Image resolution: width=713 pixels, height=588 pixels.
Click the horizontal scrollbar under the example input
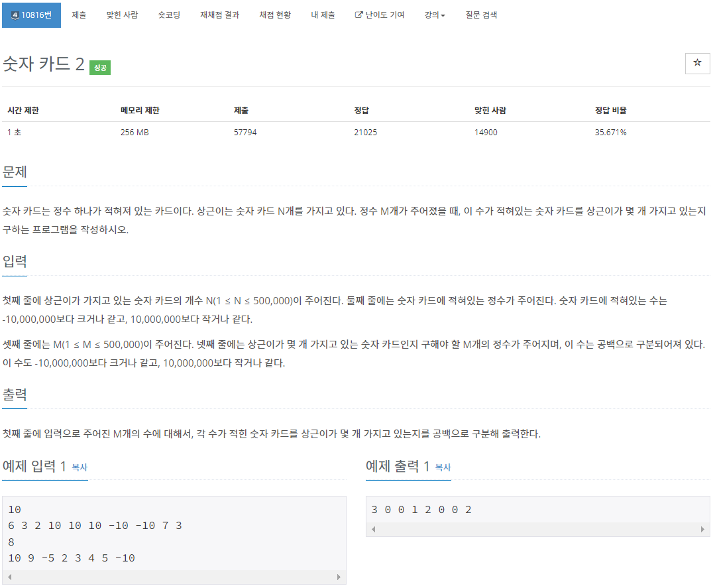click(x=174, y=577)
